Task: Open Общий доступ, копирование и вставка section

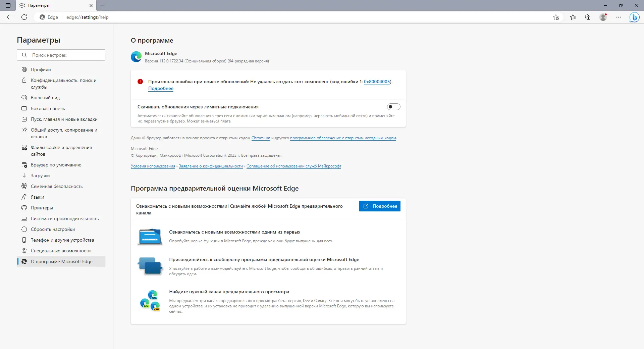Action: [61, 133]
